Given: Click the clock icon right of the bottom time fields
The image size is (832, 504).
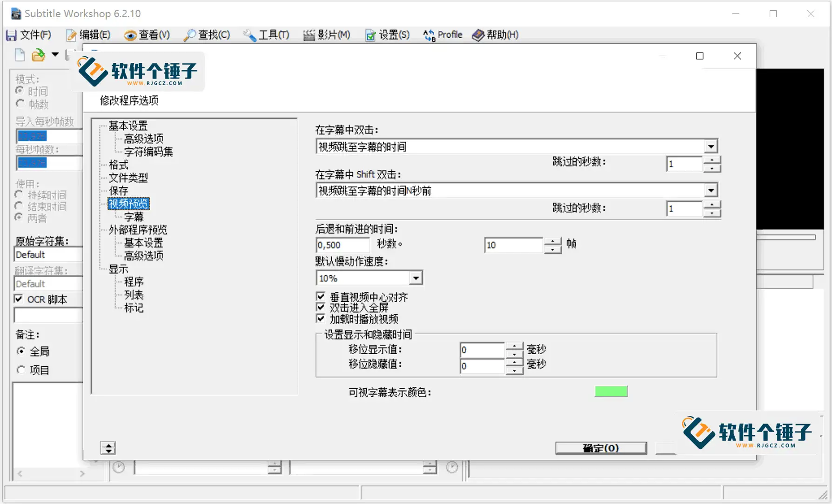Looking at the screenshot, I should (x=452, y=467).
